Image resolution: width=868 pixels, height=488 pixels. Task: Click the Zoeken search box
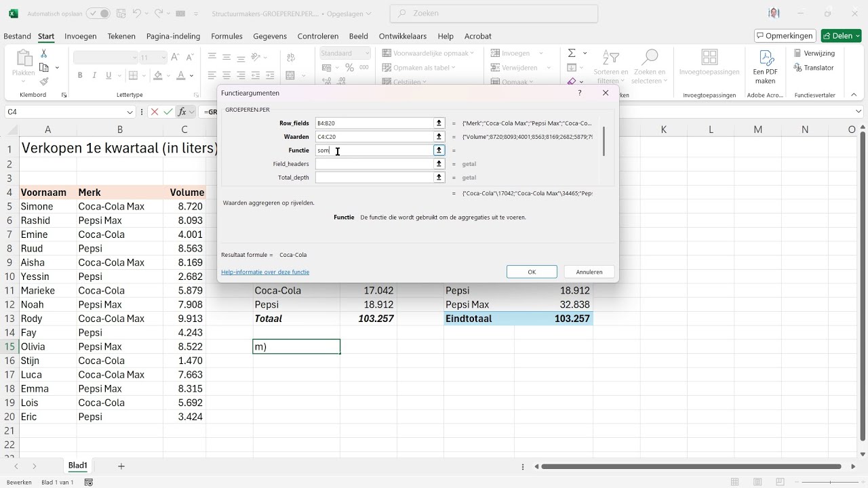494,14
